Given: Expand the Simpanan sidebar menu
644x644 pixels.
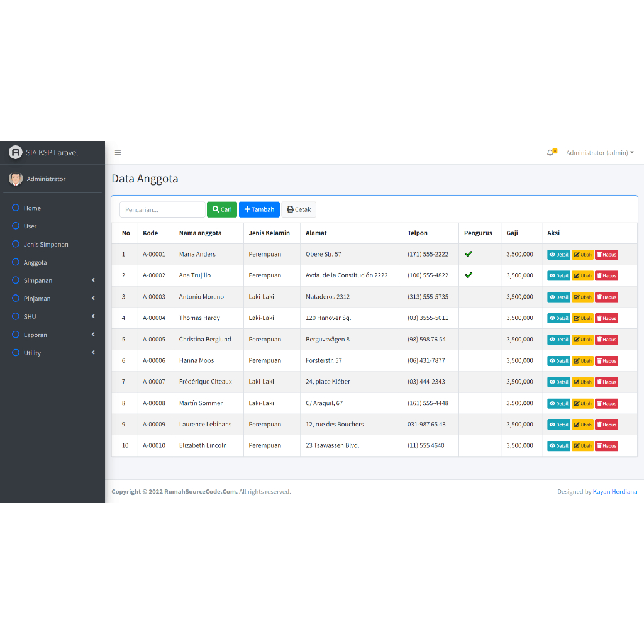Looking at the screenshot, I should click(39, 280).
